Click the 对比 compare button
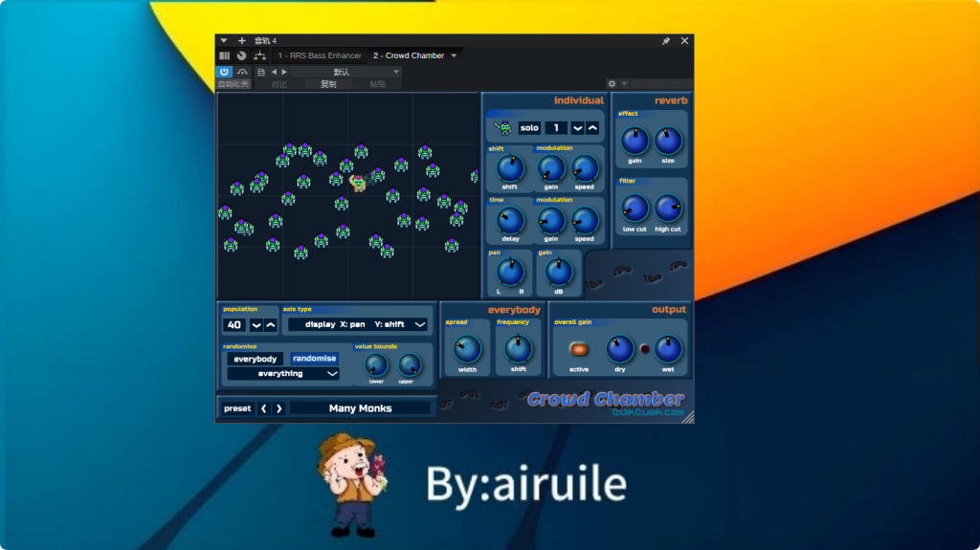The height and width of the screenshot is (550, 980). click(279, 84)
